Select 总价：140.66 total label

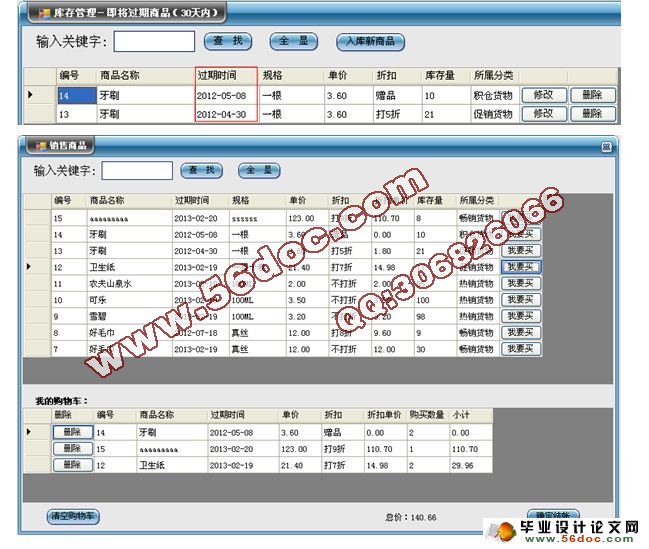tap(411, 517)
